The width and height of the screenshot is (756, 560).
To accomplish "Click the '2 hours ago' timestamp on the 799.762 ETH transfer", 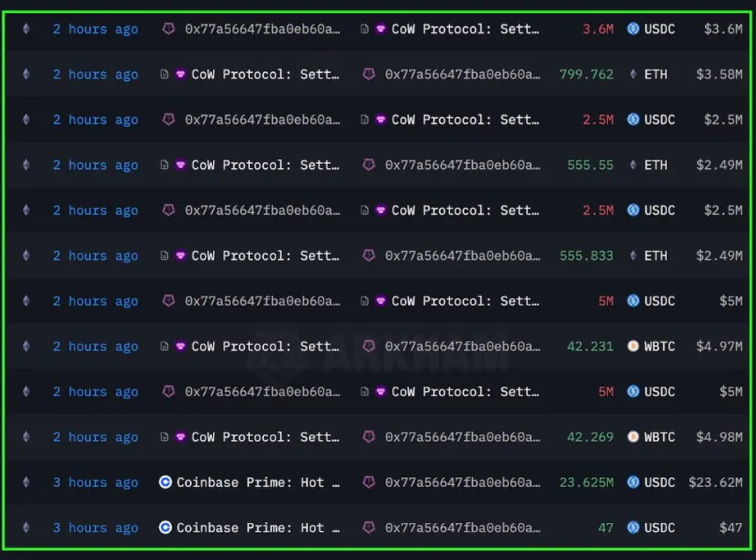I will 95,75.
